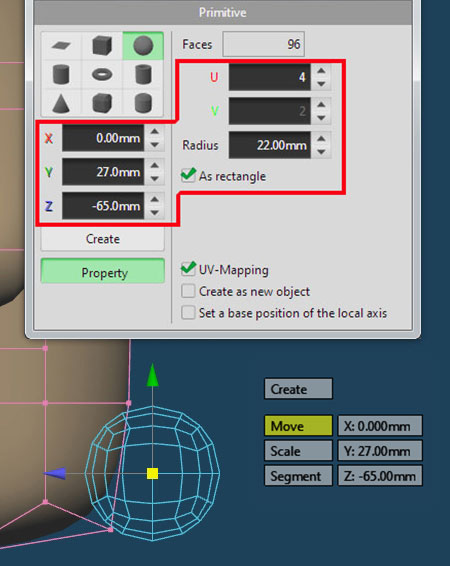Decrease the Radius value with down arrow

click(x=321, y=152)
